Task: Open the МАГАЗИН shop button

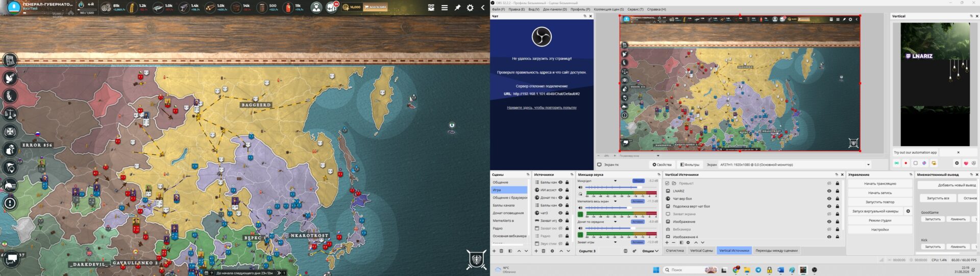Action: click(x=376, y=7)
